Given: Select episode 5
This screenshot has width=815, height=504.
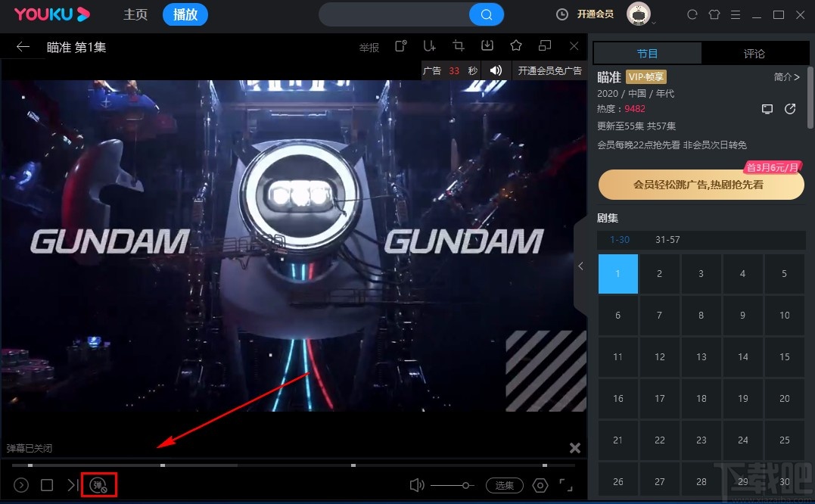Looking at the screenshot, I should tap(784, 274).
